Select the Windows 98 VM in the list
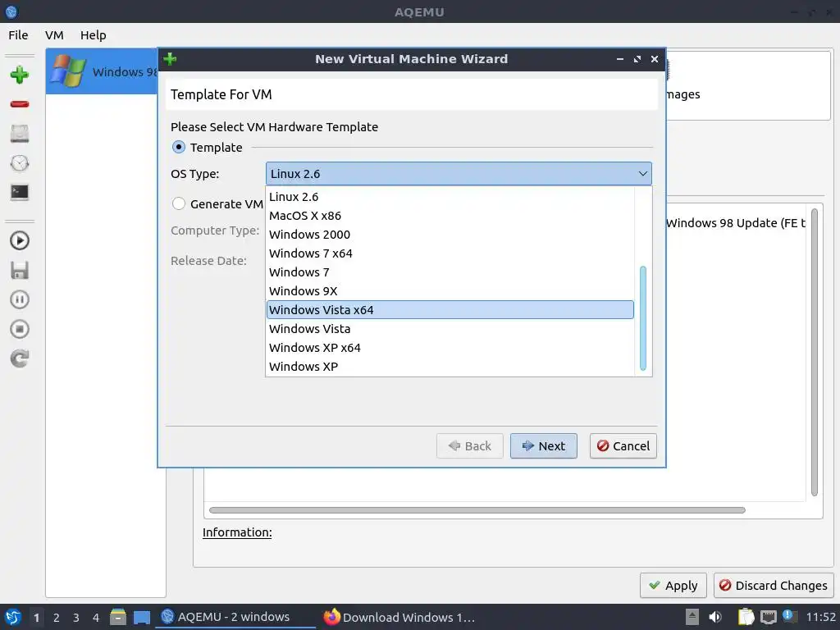This screenshot has width=840, height=630. (x=102, y=71)
